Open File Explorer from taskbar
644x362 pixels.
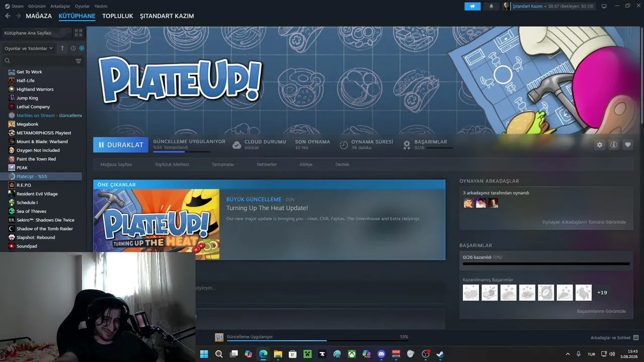coord(278,354)
